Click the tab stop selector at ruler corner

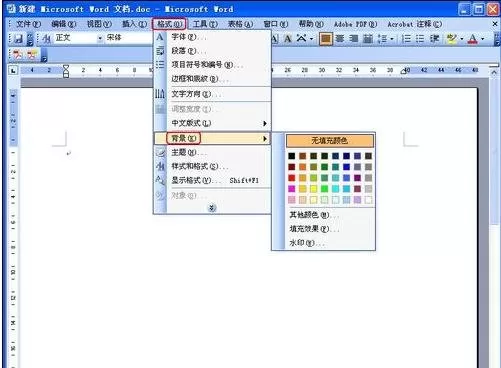pyautogui.click(x=13, y=70)
